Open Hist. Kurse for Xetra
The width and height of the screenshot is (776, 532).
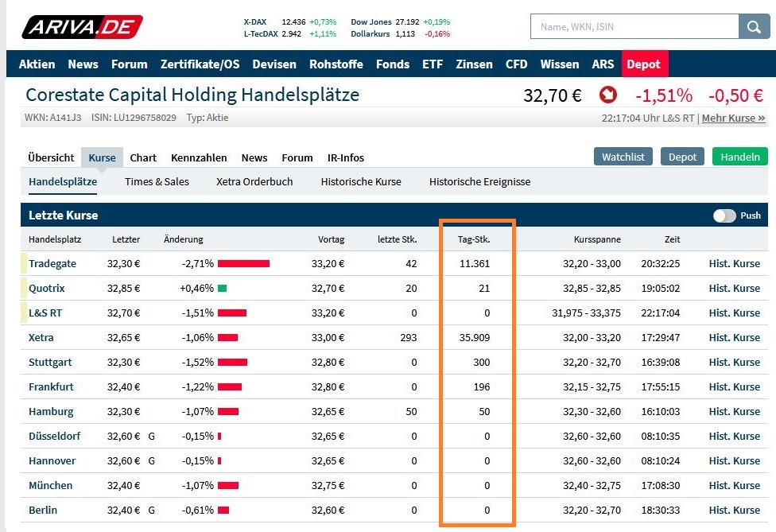point(734,337)
